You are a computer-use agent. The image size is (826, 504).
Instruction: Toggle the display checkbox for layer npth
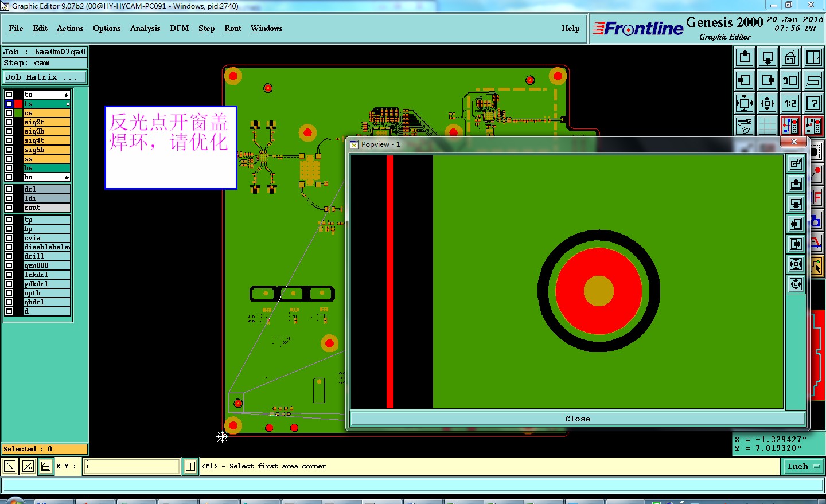(9, 293)
